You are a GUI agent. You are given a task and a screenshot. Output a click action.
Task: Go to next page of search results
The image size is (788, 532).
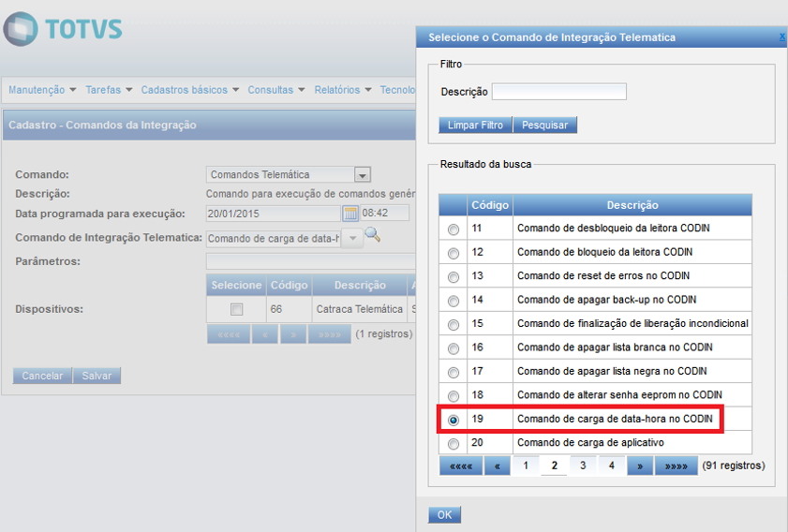pos(640,465)
